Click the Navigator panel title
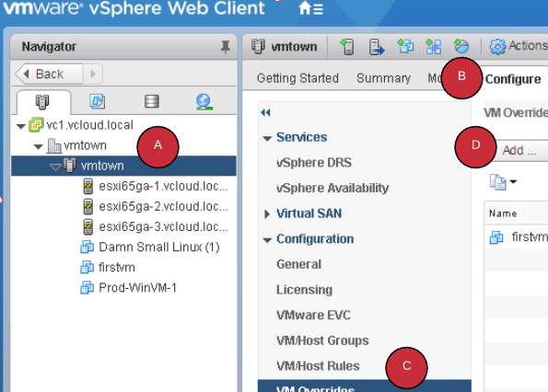548x392 pixels. (x=49, y=46)
